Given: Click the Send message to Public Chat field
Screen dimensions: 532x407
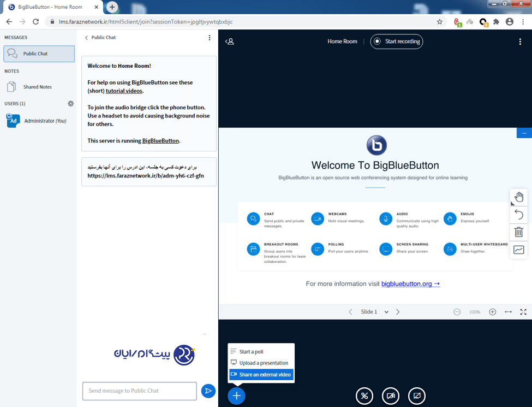Looking at the screenshot, I should (x=140, y=391).
